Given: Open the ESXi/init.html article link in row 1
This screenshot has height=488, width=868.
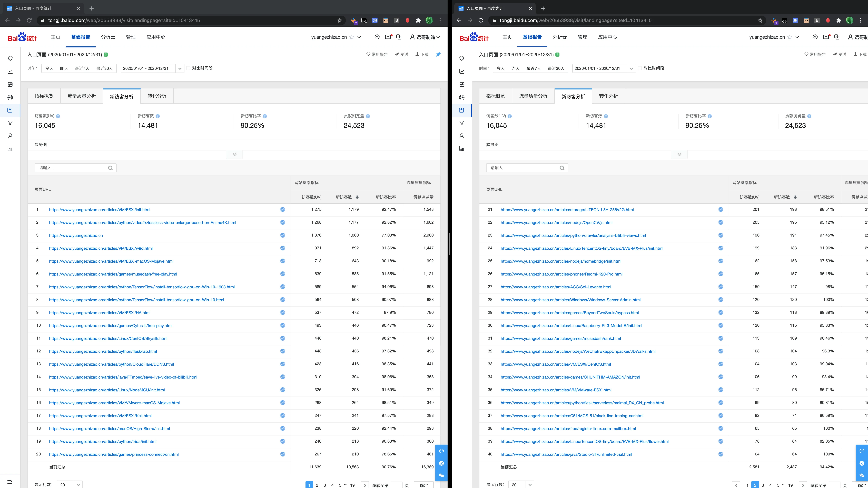Looking at the screenshot, I should click(x=99, y=210).
